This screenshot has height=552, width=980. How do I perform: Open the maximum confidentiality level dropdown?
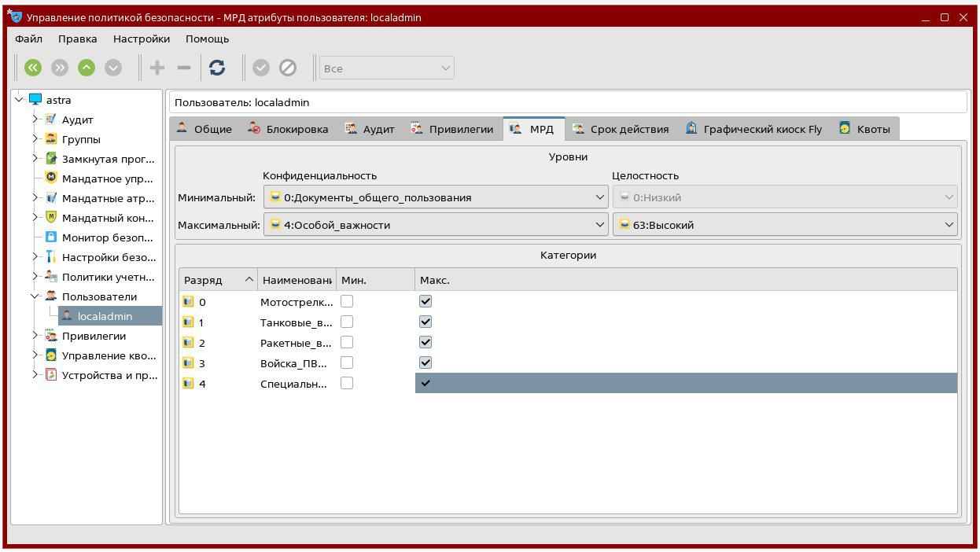tap(436, 225)
